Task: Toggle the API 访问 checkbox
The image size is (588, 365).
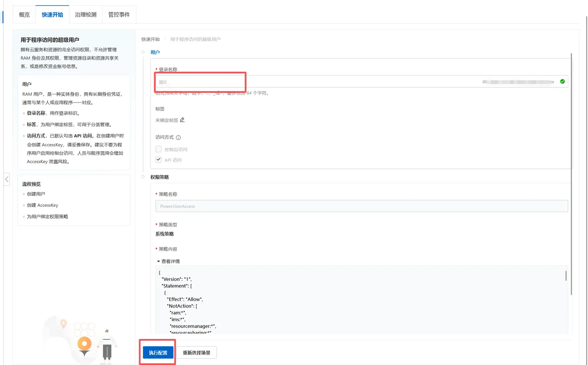Action: click(158, 160)
